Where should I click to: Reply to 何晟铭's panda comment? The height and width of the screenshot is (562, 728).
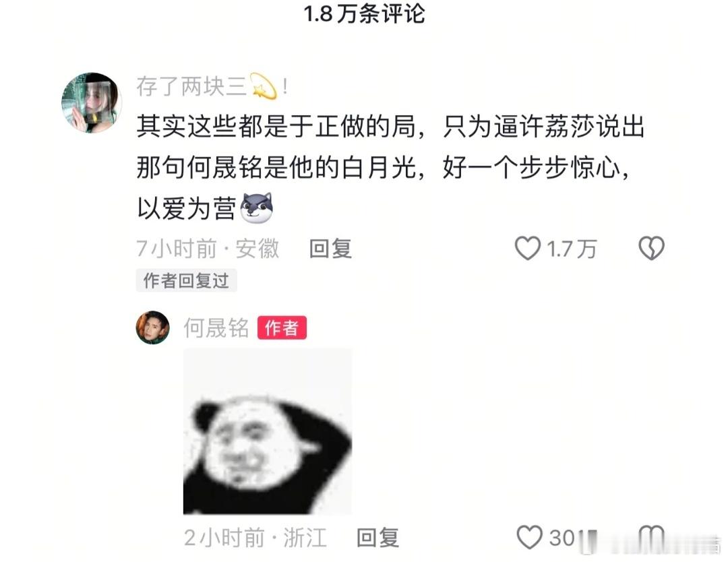377,538
